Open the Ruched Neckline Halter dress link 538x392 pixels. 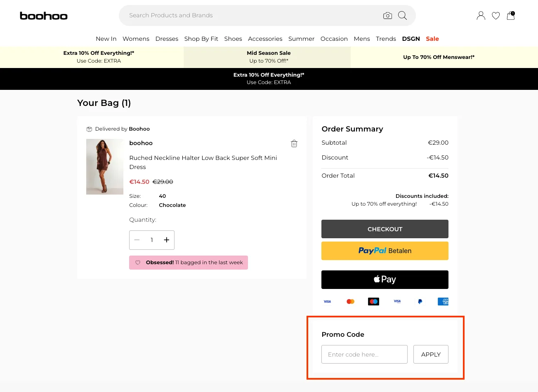click(203, 162)
